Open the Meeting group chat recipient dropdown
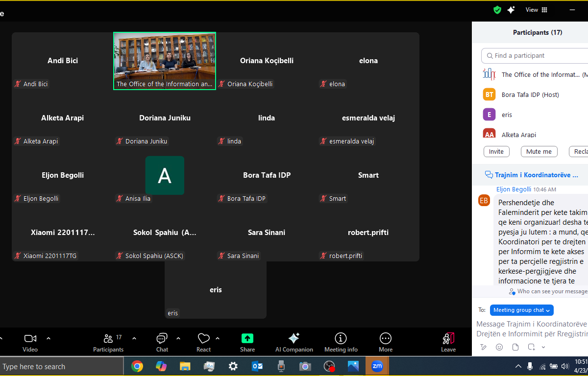Viewport: 588px width, 376px height. coord(522,310)
